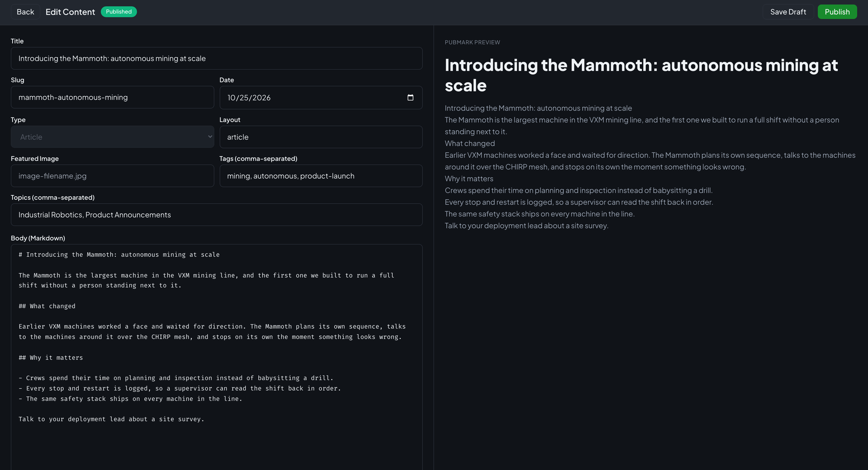Click '## What changed' in the markdown body

point(47,306)
